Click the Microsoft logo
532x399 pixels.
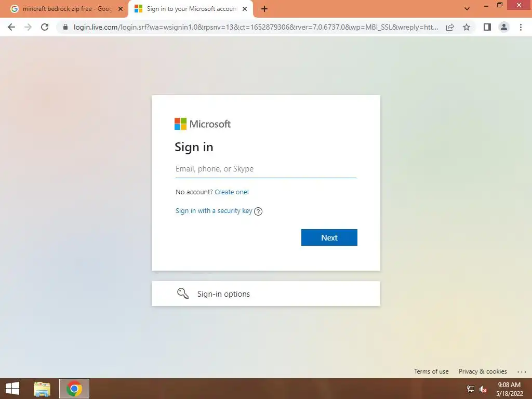point(203,124)
